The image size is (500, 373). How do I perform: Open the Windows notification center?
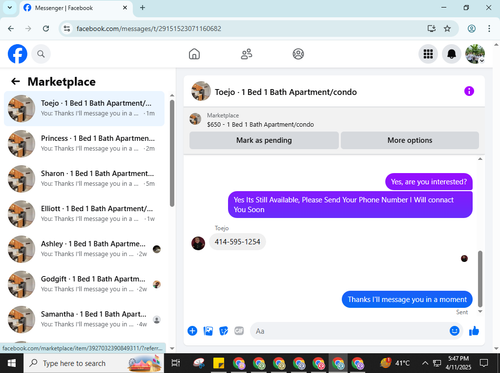(x=484, y=363)
